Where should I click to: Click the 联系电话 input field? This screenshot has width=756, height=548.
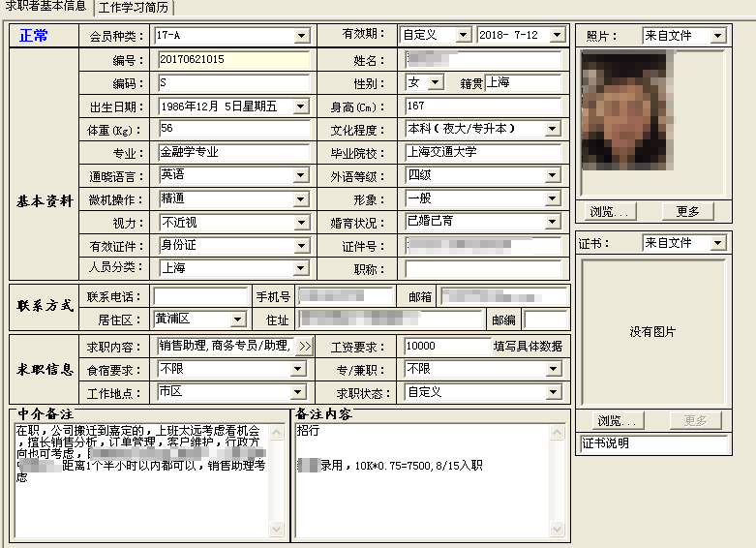(200, 296)
